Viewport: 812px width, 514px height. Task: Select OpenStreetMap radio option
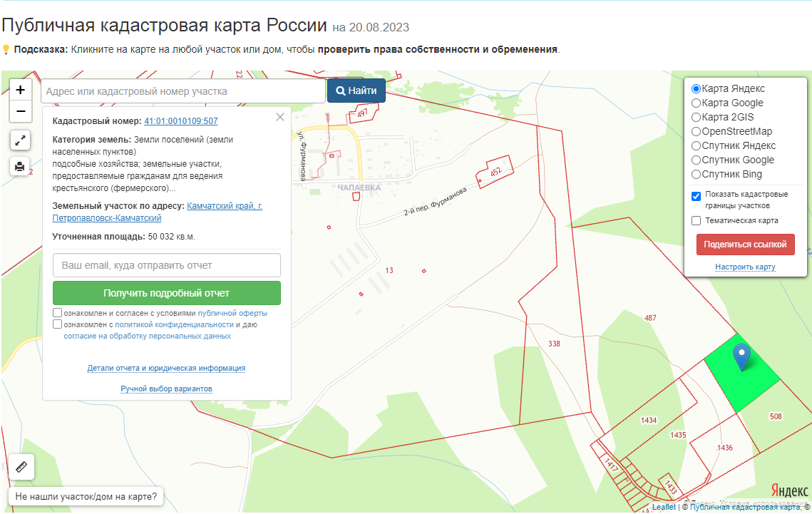696,131
